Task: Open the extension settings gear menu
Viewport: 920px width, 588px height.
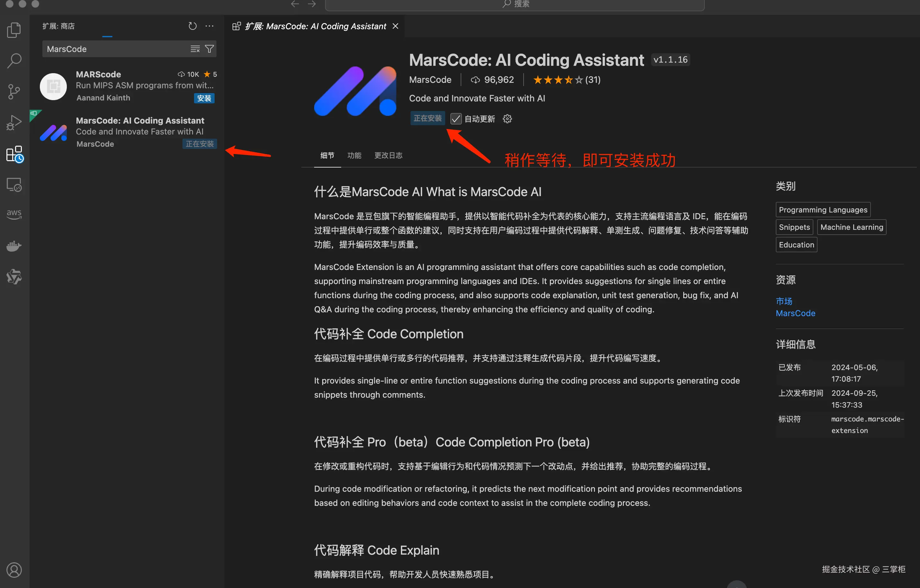Action: [x=507, y=119]
